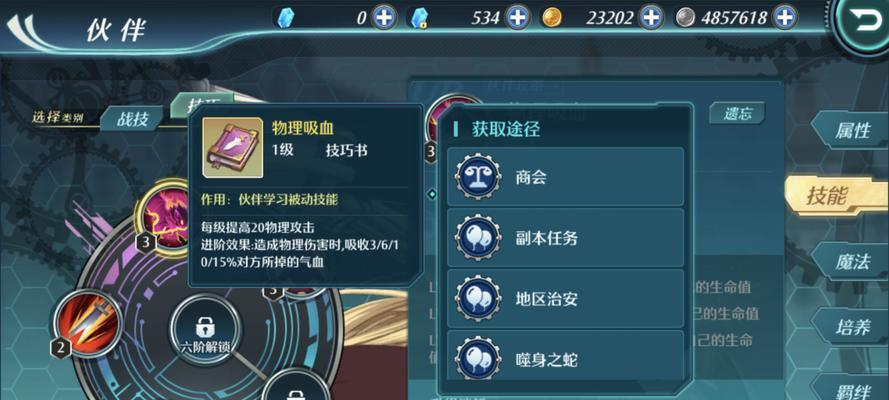Go to 噬身之蛇 acquisition route
Screen dimensions: 889x400
(x=565, y=359)
